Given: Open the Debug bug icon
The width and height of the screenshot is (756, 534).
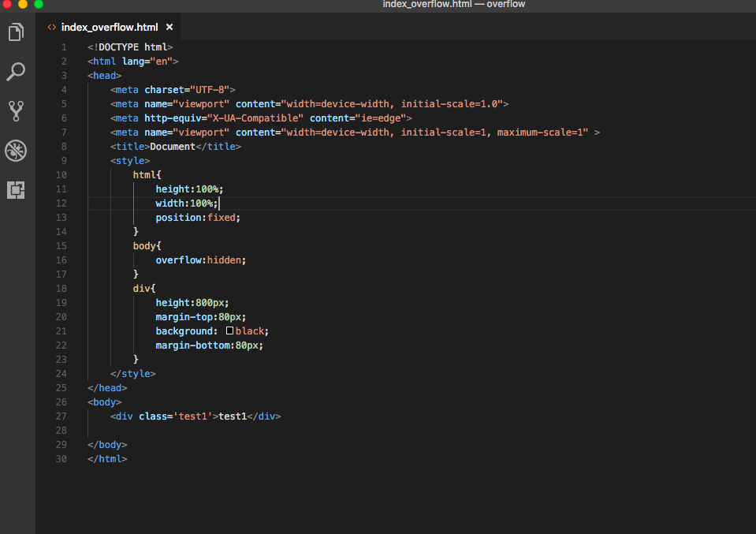Looking at the screenshot, I should click(16, 151).
